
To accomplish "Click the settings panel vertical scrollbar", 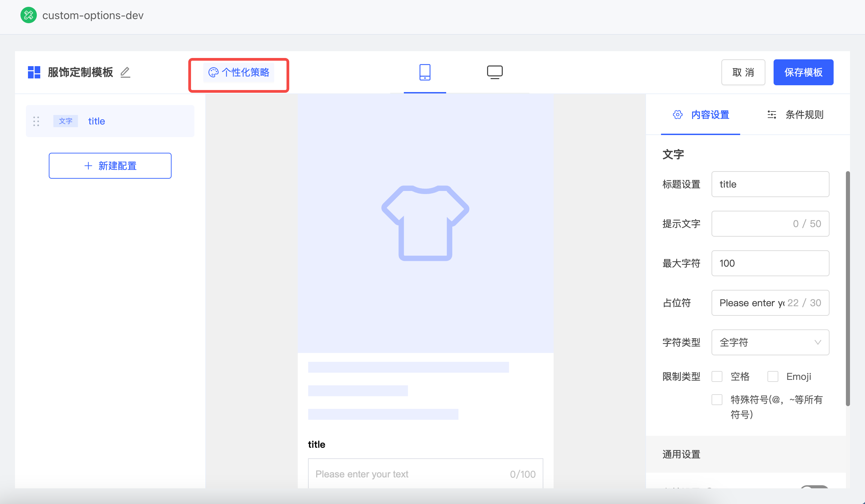I will [x=848, y=288].
